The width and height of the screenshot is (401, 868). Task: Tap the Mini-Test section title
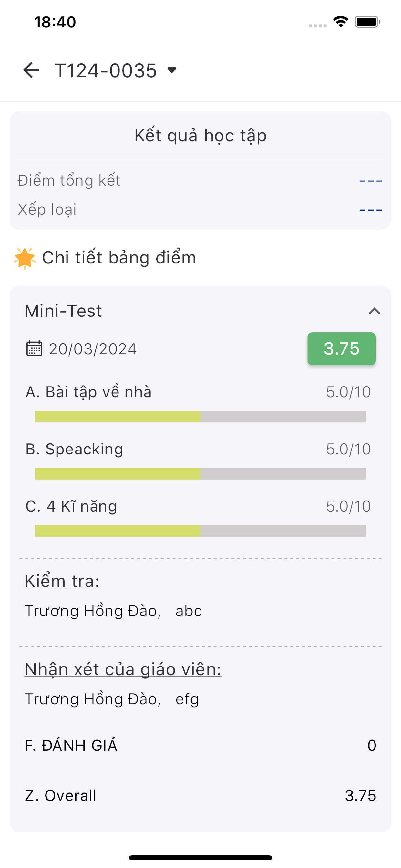[x=63, y=310]
